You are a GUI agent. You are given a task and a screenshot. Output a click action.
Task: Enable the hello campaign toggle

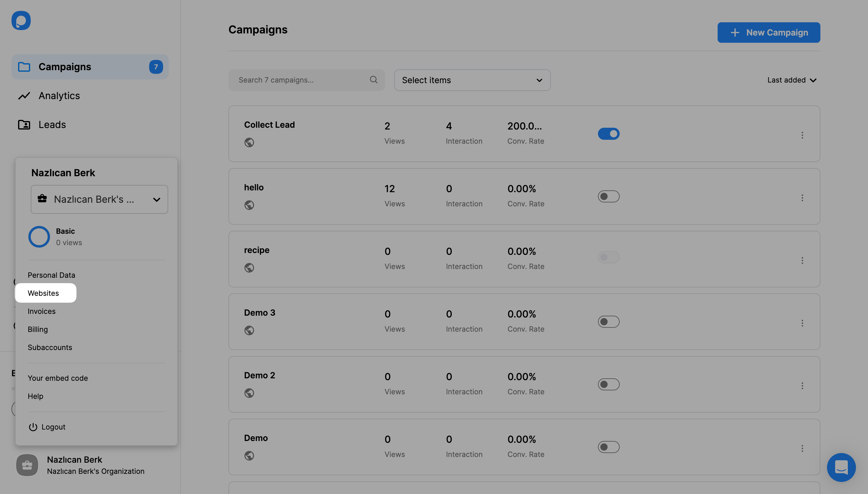point(609,196)
